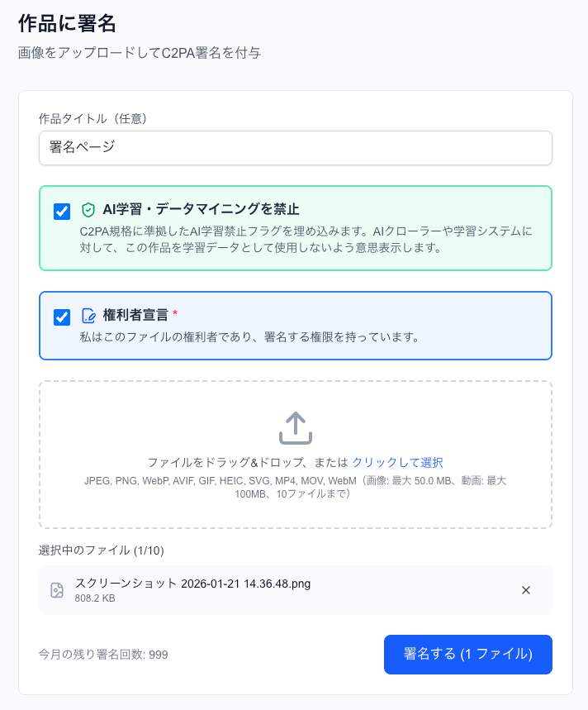The width and height of the screenshot is (588, 710).
Task: Click the upload arrow icon
Action: coord(295,428)
